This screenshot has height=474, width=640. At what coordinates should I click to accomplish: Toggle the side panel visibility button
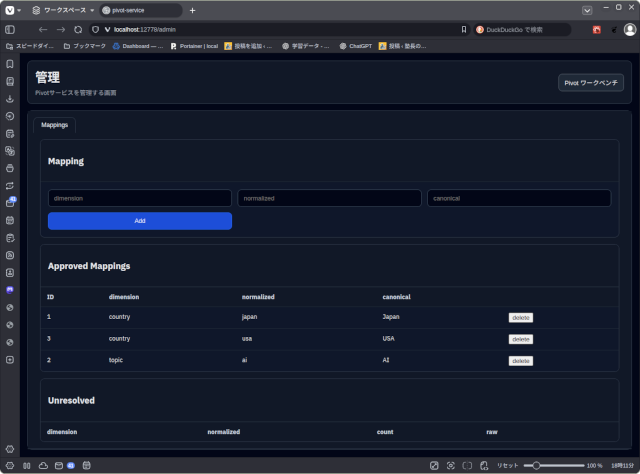10,29
